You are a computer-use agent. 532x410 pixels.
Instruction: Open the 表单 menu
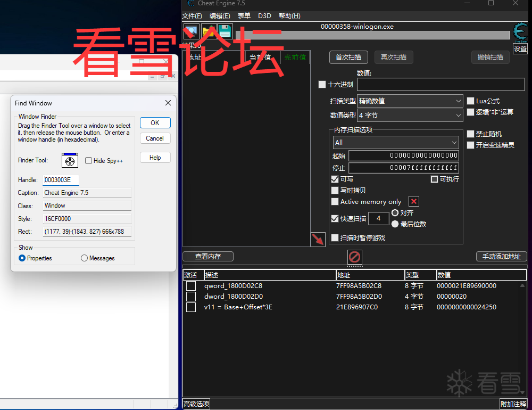coord(244,16)
